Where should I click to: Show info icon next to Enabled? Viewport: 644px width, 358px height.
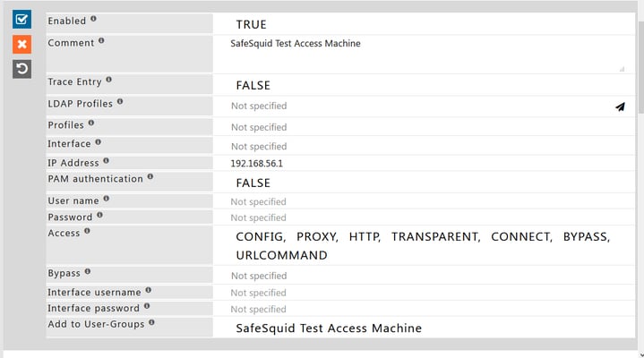93,19
